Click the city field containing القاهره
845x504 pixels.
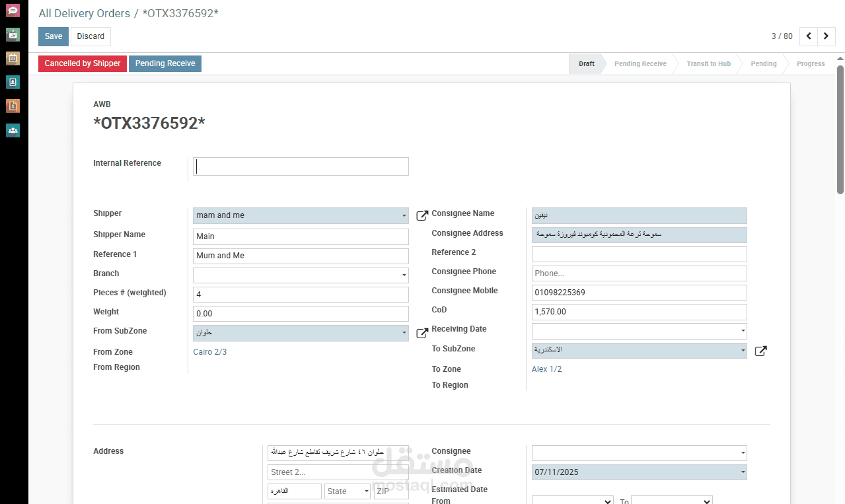point(295,491)
